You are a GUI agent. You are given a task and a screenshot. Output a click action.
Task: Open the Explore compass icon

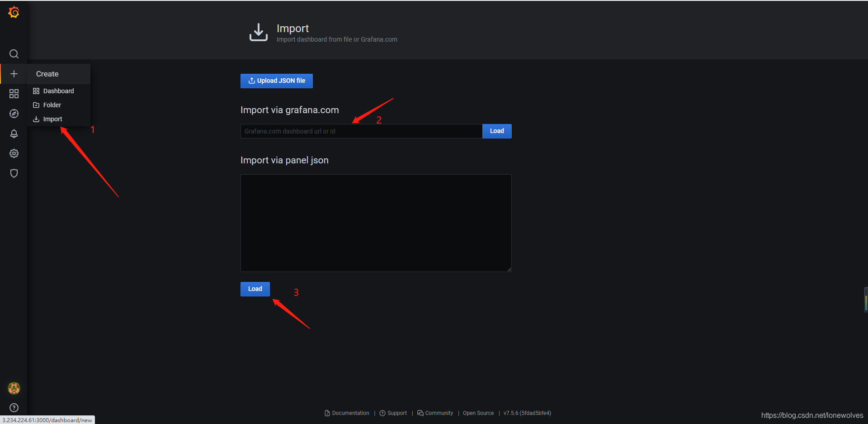(14, 114)
